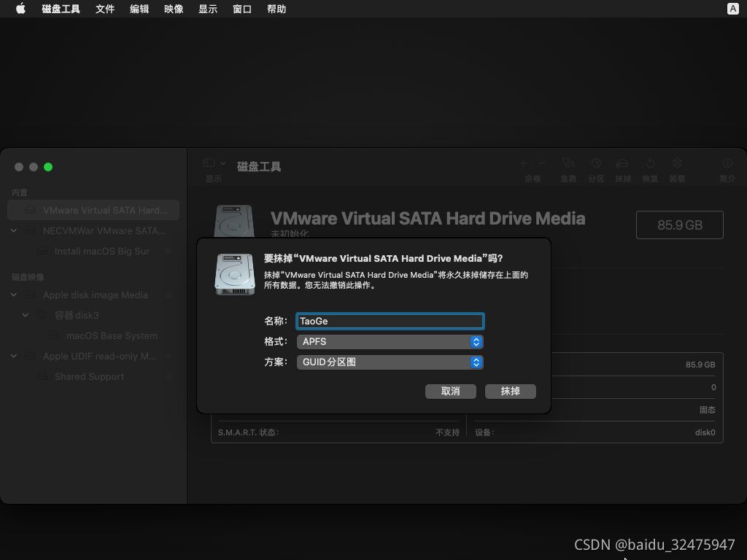Open the Info (简介) toolbar icon
The width and height of the screenshot is (747, 560).
click(727, 164)
